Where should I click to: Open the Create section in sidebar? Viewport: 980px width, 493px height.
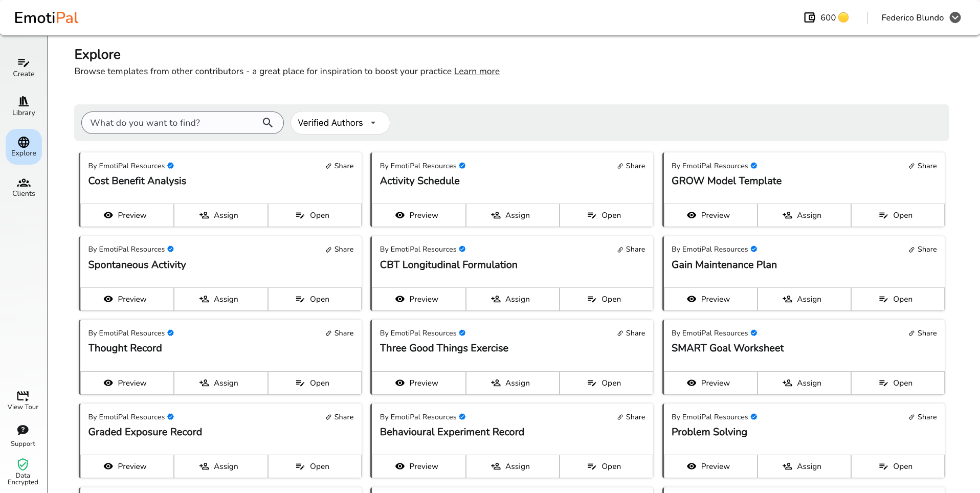tap(24, 68)
